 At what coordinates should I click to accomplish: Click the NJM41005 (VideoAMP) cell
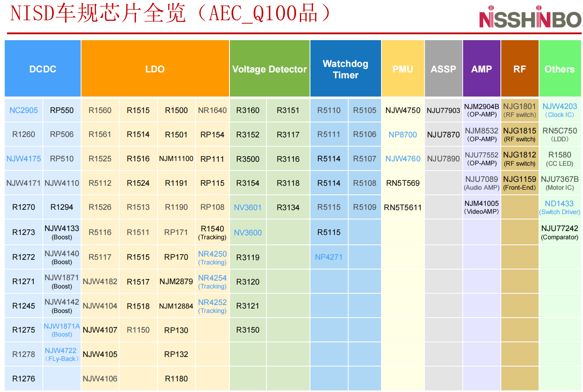click(482, 207)
